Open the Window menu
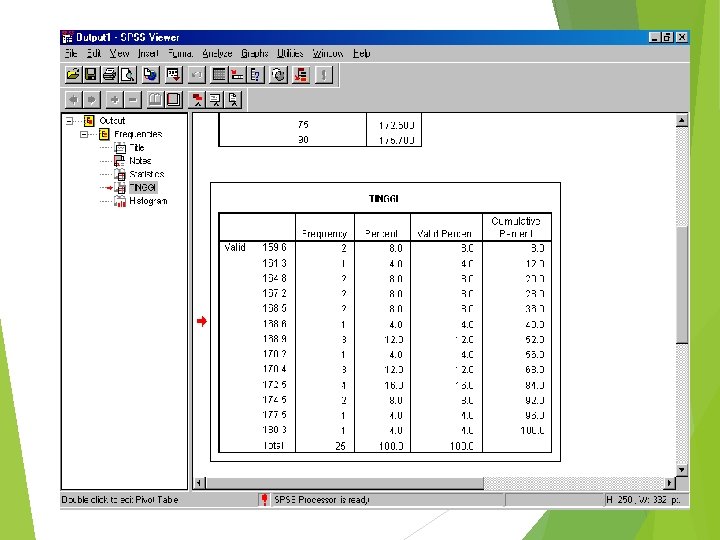Viewport: 720px width, 540px height. pyautogui.click(x=327, y=53)
